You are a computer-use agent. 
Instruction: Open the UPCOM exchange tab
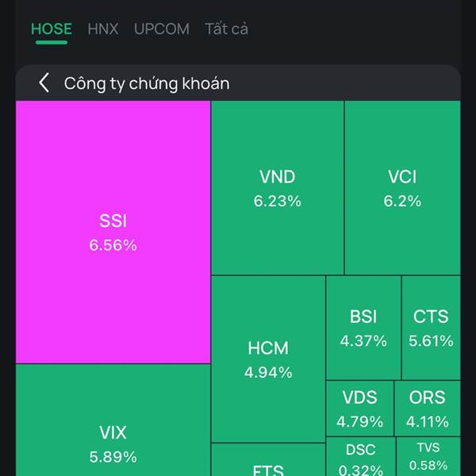coord(162,29)
